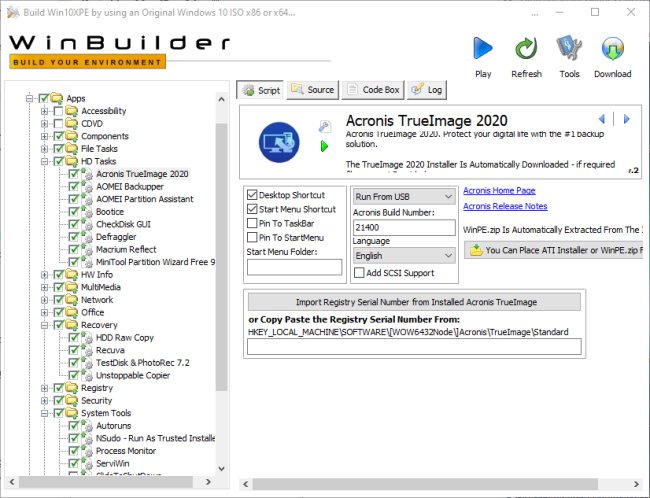Viewport: 650px width, 498px height.
Task: Check the Add SCSI Support checkbox
Action: point(359,273)
